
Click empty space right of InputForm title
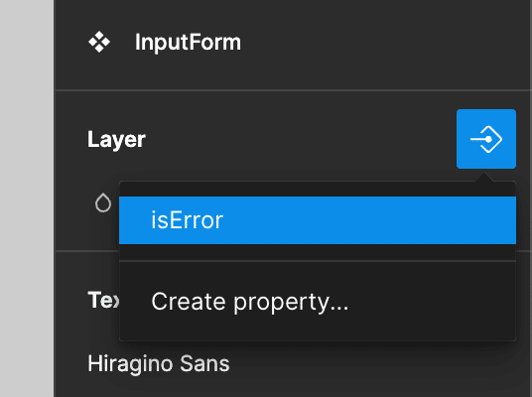[383, 42]
